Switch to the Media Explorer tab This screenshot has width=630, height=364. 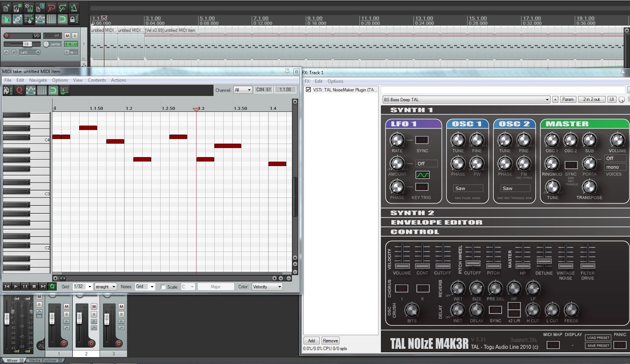[43, 360]
